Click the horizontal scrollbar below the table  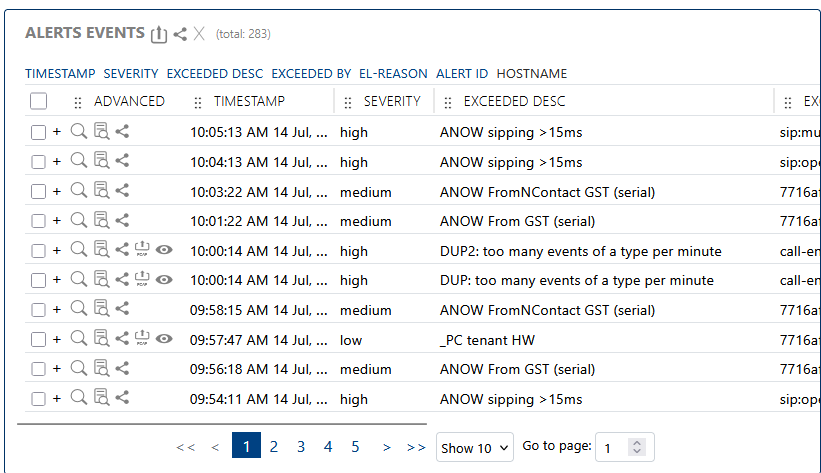pos(222,423)
